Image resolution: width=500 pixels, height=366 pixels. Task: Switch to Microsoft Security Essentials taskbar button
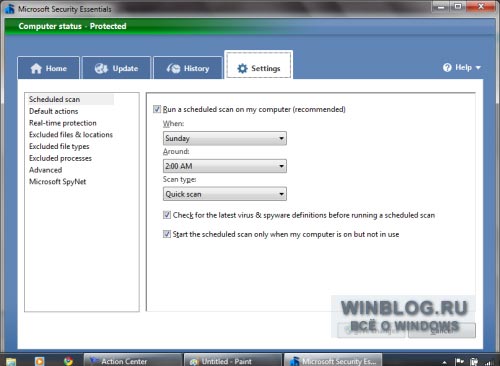coord(333,361)
